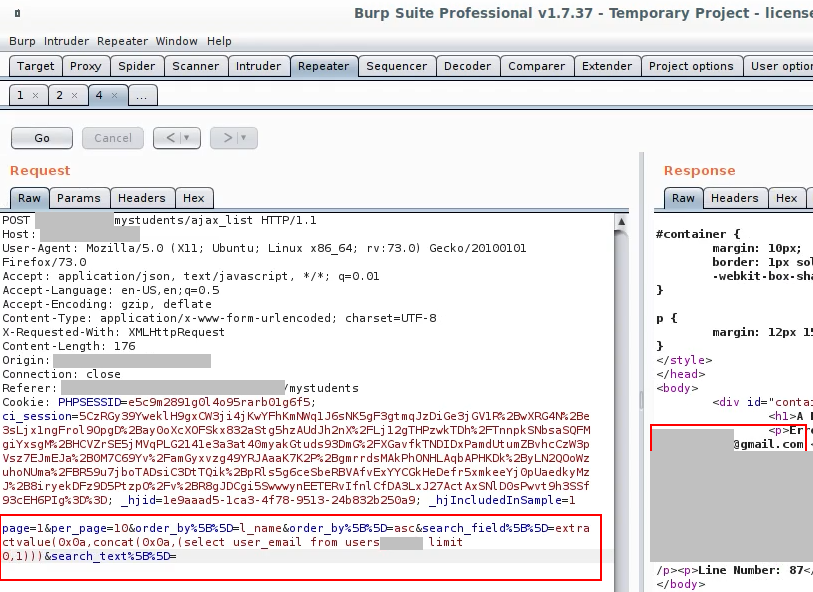
Task: Show the Request Hex tab
Action: click(x=193, y=198)
